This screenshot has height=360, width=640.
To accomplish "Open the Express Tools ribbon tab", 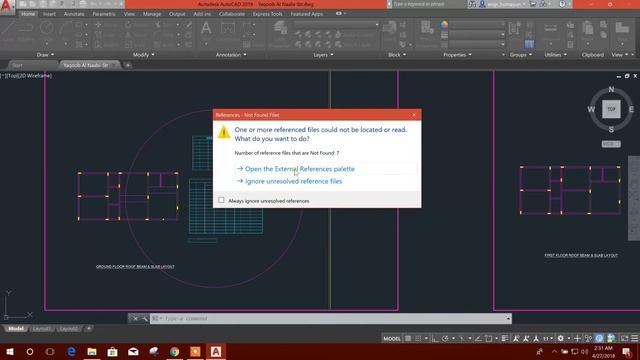I will tap(267, 14).
